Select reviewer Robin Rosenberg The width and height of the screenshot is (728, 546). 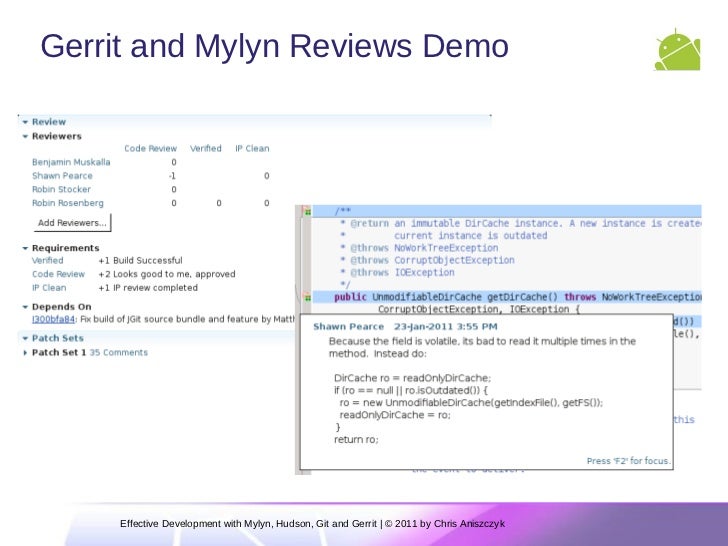tap(68, 203)
